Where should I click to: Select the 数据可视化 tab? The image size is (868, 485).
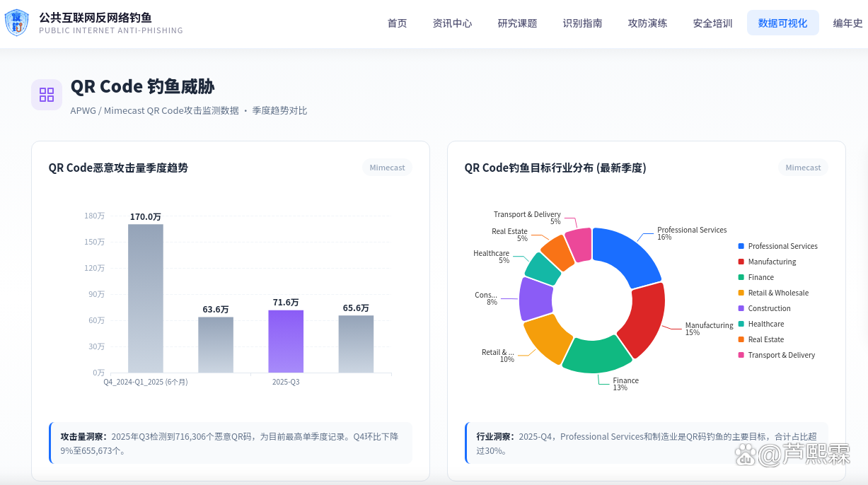pos(782,23)
